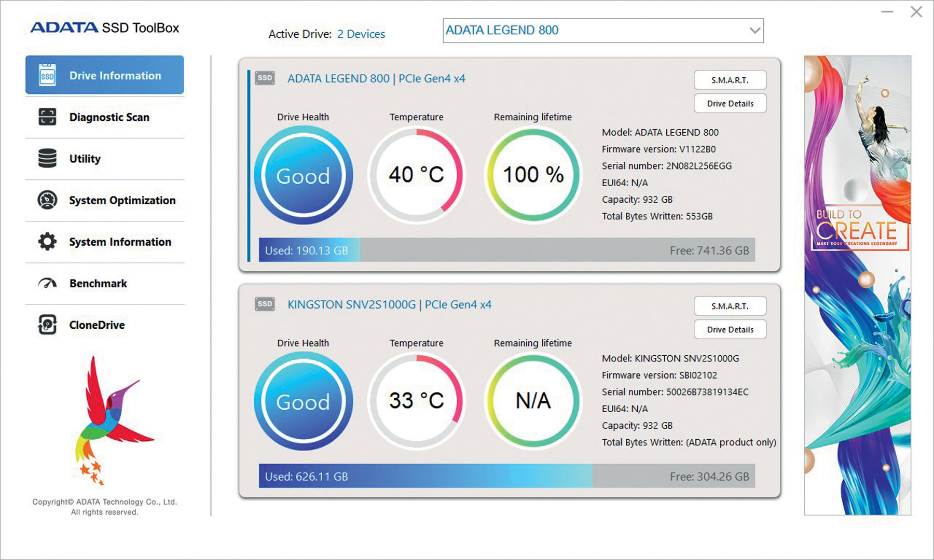The width and height of the screenshot is (934, 560).
Task: Show Drive Details for Kingston drive
Action: [x=730, y=330]
